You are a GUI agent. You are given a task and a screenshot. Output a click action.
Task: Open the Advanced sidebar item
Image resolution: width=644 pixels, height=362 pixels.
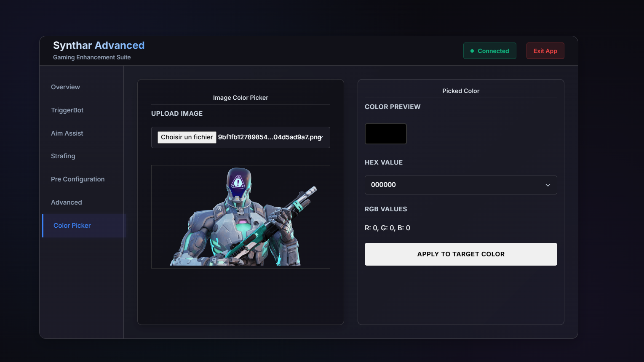coord(67,202)
